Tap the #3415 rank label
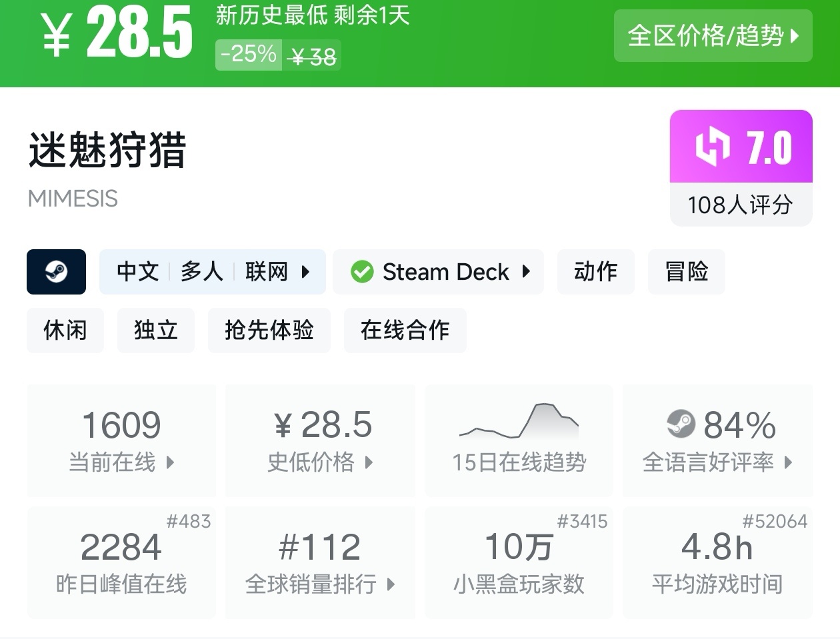This screenshot has width=840, height=639. (x=582, y=521)
